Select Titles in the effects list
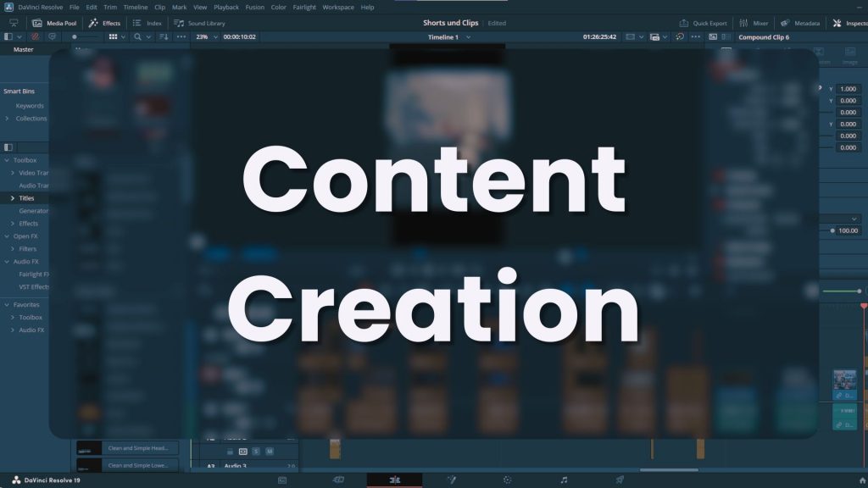Viewport: 868px width, 488px height. tap(26, 198)
